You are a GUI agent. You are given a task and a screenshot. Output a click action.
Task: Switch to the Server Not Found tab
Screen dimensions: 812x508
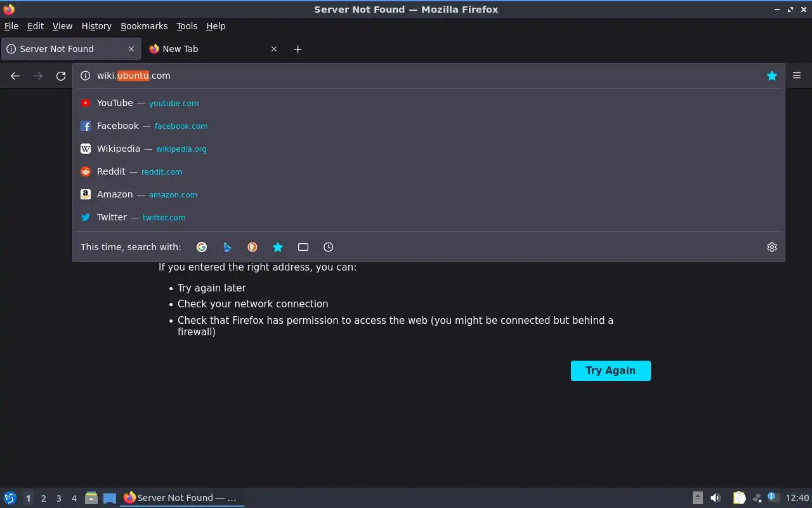point(71,49)
